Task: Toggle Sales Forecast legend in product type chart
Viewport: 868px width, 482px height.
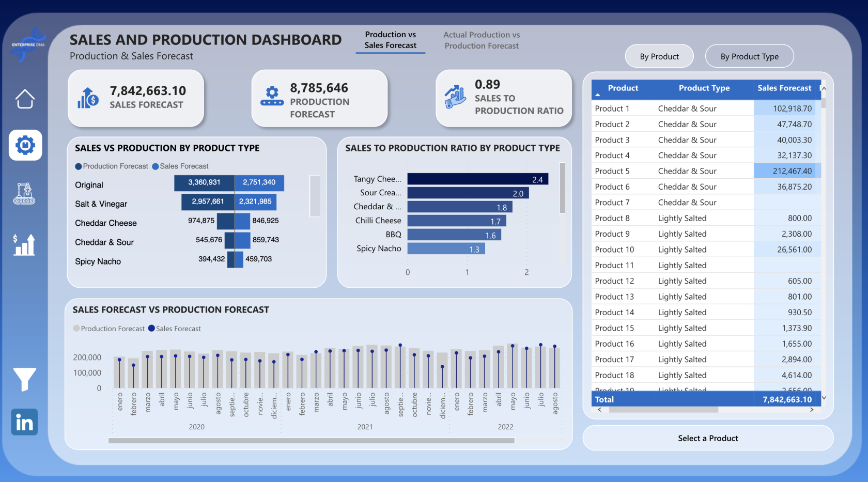Action: point(180,166)
